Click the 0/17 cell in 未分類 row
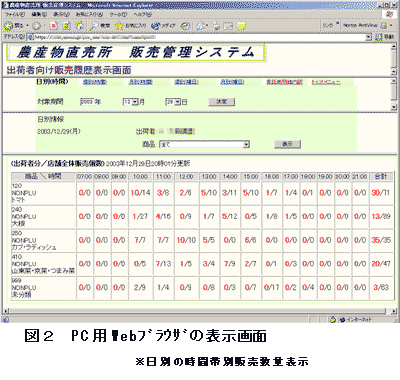This screenshot has height=380, width=400. [272, 287]
